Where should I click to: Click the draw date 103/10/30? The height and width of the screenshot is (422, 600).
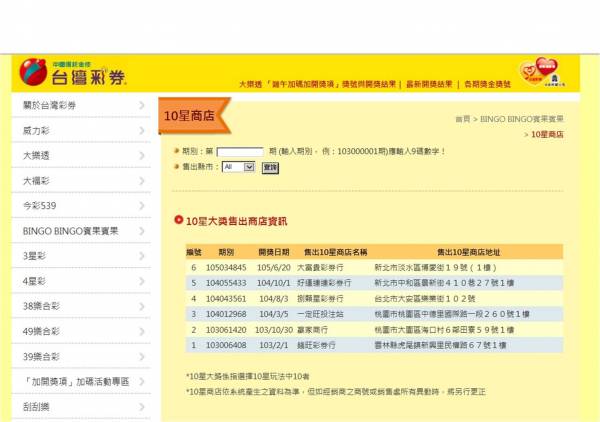click(x=274, y=330)
